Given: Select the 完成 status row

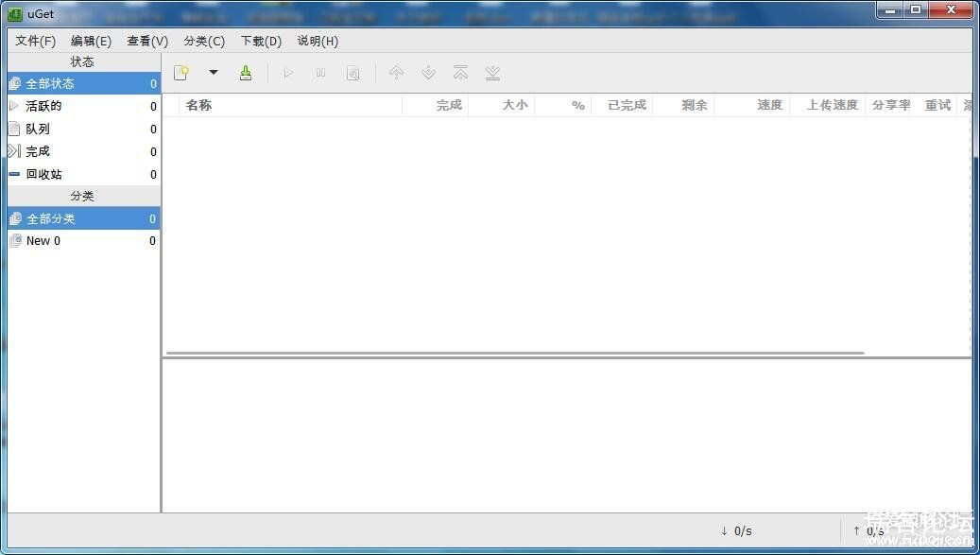Looking at the screenshot, I should point(84,152).
